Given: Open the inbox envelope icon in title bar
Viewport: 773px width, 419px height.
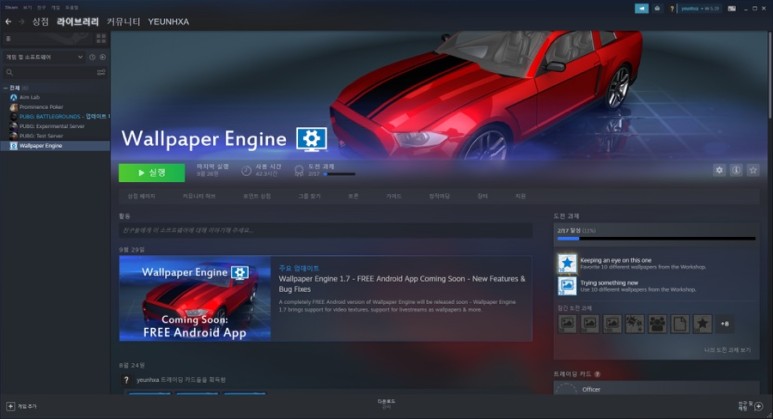Looking at the screenshot, I should click(x=657, y=8).
